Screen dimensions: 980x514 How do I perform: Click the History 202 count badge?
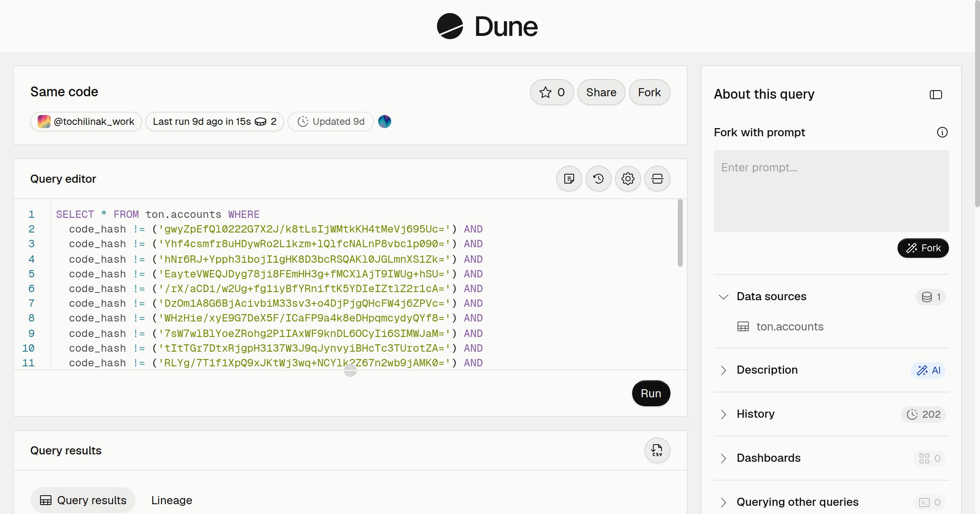(x=923, y=414)
